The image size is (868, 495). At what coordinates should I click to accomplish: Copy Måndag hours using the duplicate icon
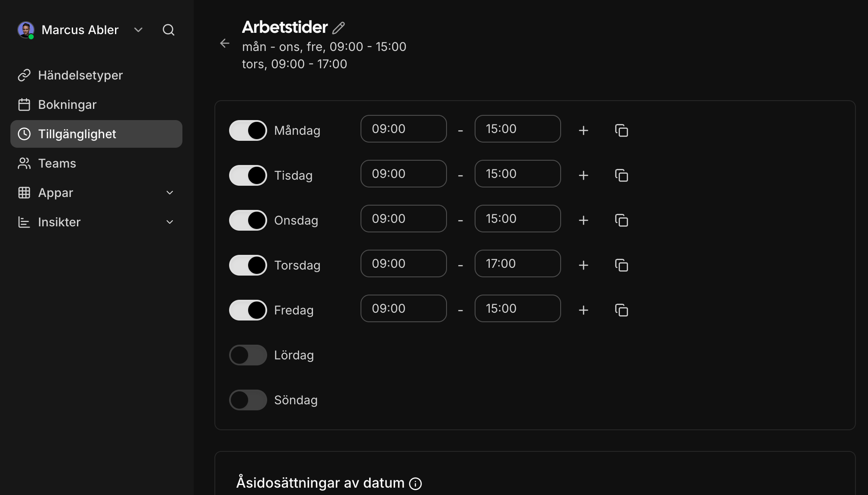pos(622,130)
